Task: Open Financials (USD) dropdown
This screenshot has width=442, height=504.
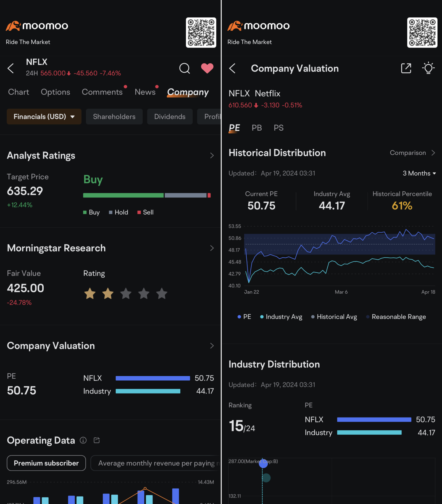Action: click(x=44, y=117)
